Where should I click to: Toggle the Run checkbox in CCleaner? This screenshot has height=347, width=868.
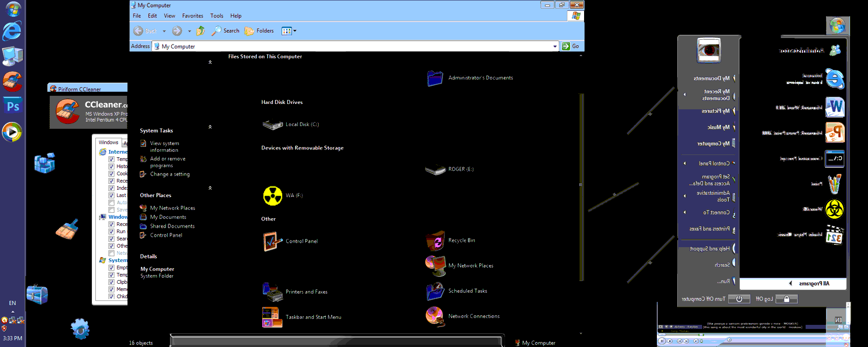tap(111, 231)
